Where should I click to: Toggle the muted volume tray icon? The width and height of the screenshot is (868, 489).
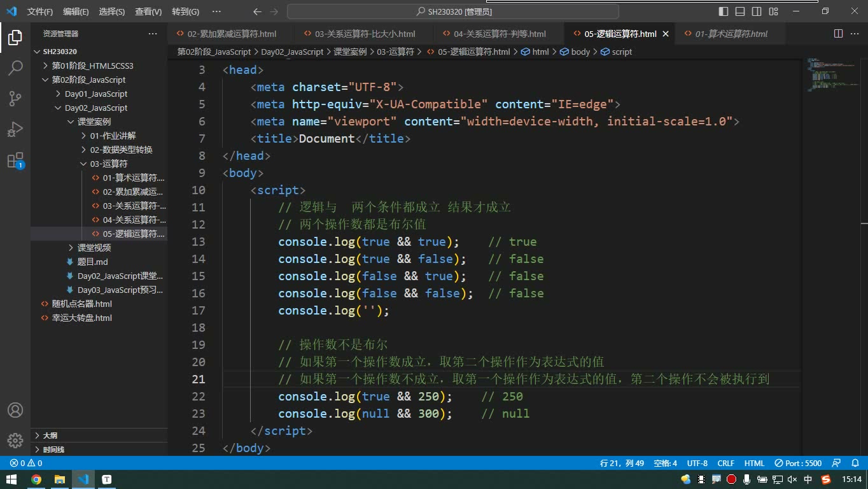(792, 479)
